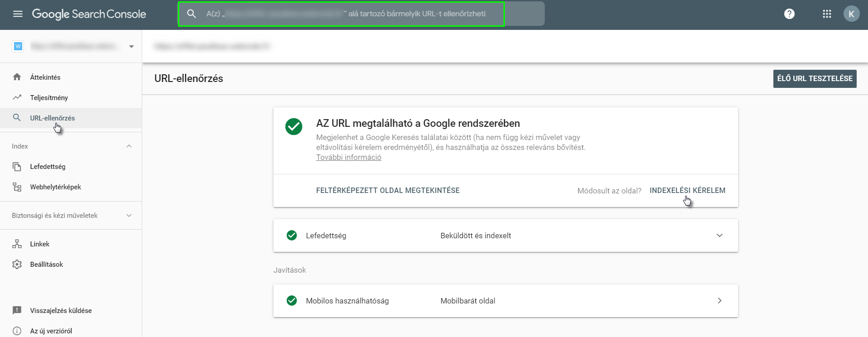
Task: Click the Mobilbarát oldal status text
Action: point(468,301)
